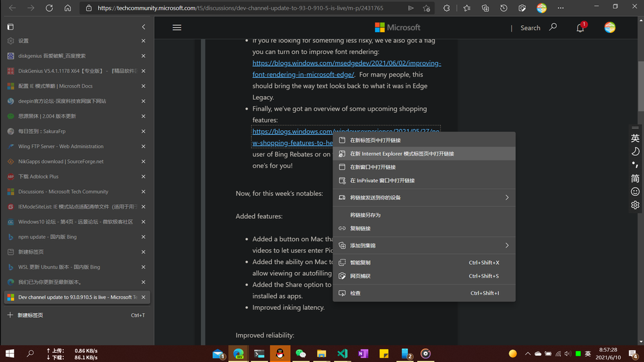The width and height of the screenshot is (644, 362).
Task: Open Mail app from the taskbar
Action: click(x=218, y=354)
